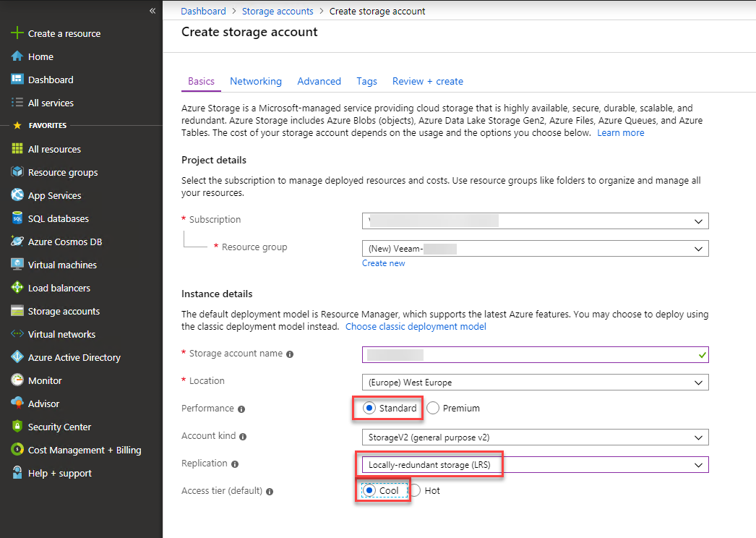Select Cool access tier radio button

pyautogui.click(x=369, y=491)
